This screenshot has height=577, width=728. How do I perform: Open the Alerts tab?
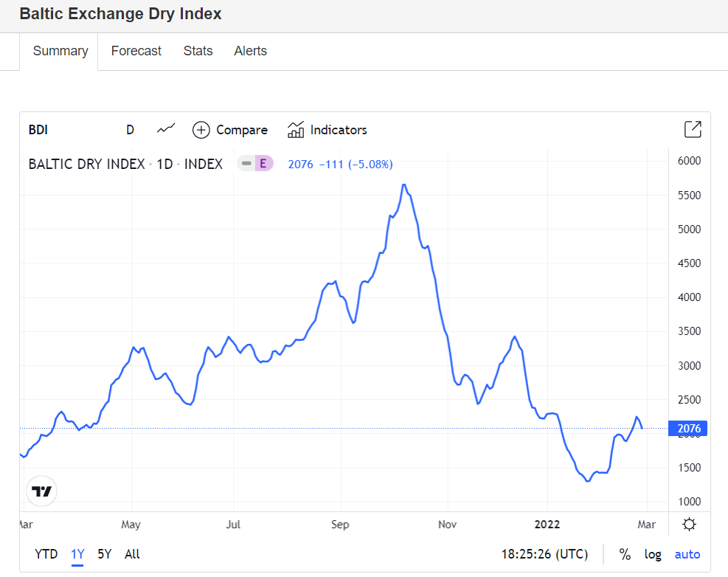click(250, 51)
